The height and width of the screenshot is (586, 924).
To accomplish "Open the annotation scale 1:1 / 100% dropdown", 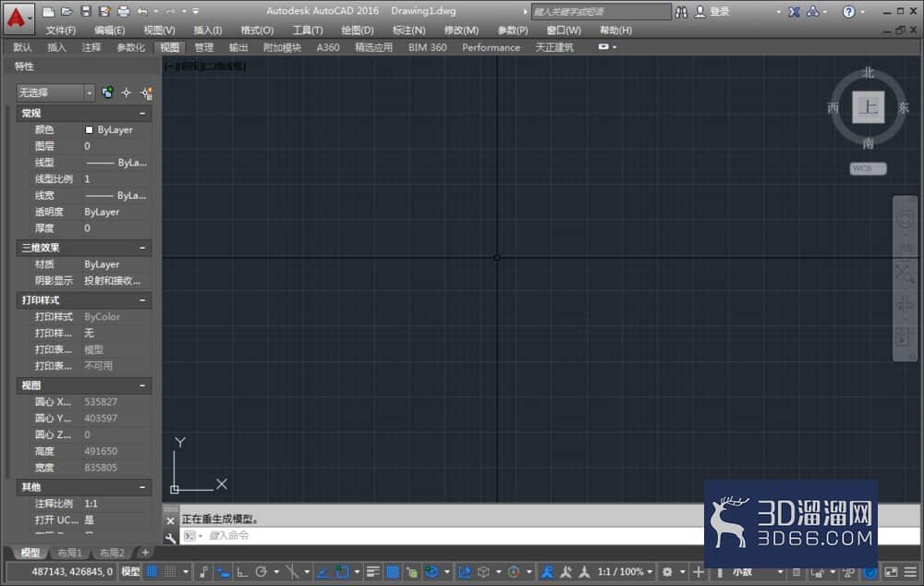I will [626, 572].
